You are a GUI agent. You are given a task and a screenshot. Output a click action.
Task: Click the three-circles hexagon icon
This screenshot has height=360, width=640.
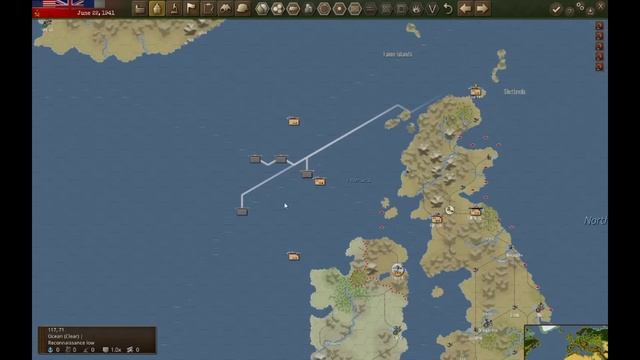278,9
